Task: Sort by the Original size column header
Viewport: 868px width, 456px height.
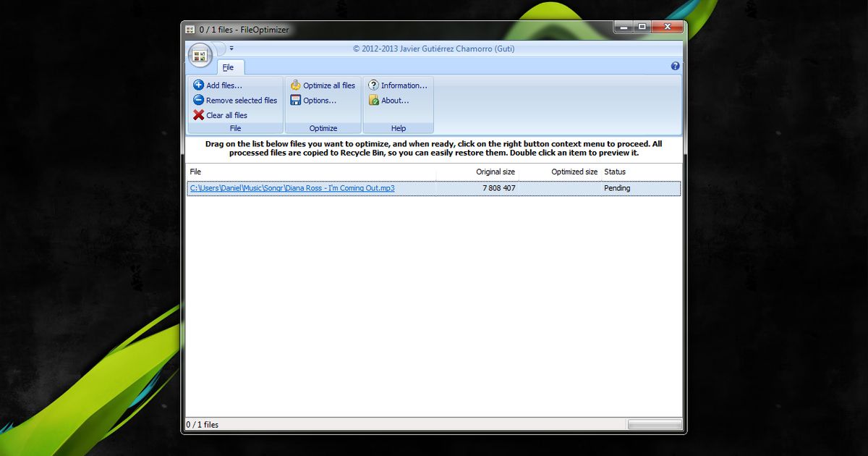Action: tap(496, 172)
